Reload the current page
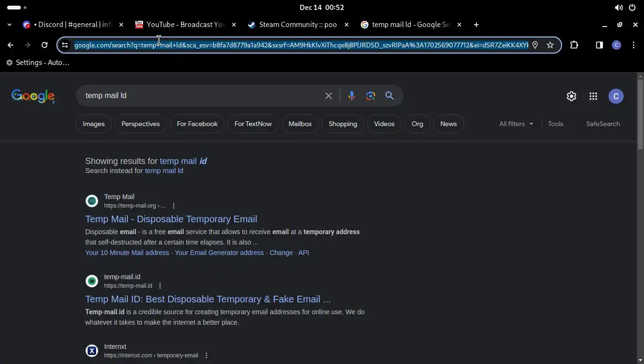 (45, 45)
